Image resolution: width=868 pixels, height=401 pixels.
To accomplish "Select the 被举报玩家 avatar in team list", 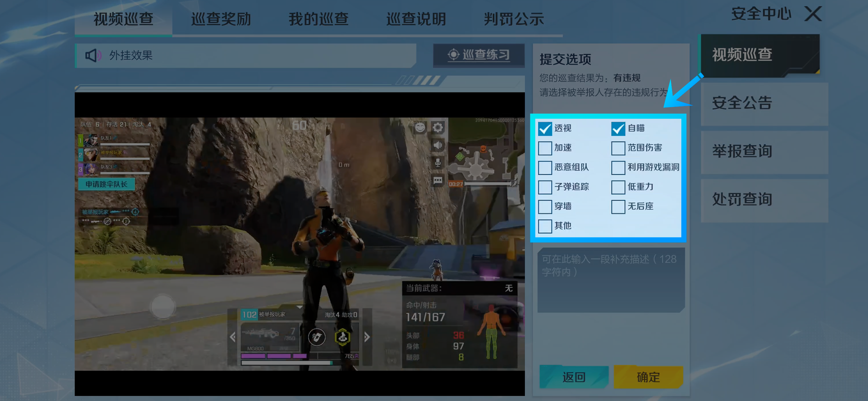I will [x=91, y=155].
